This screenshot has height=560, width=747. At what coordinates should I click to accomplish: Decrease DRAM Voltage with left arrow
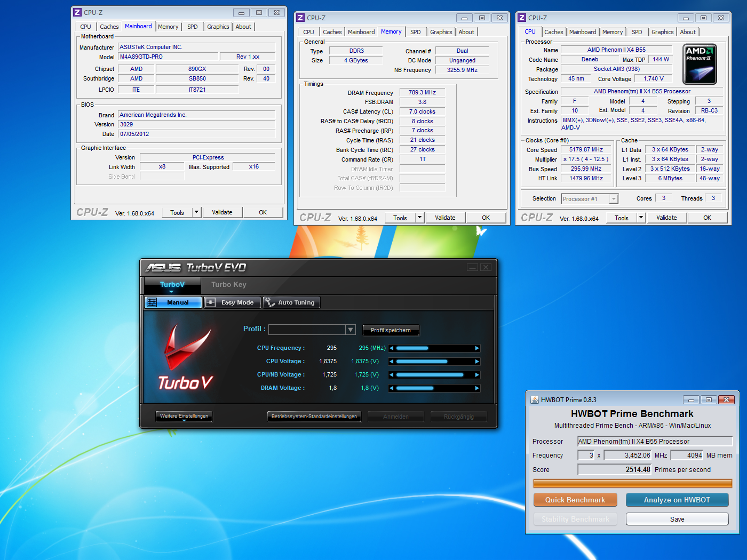click(x=392, y=388)
